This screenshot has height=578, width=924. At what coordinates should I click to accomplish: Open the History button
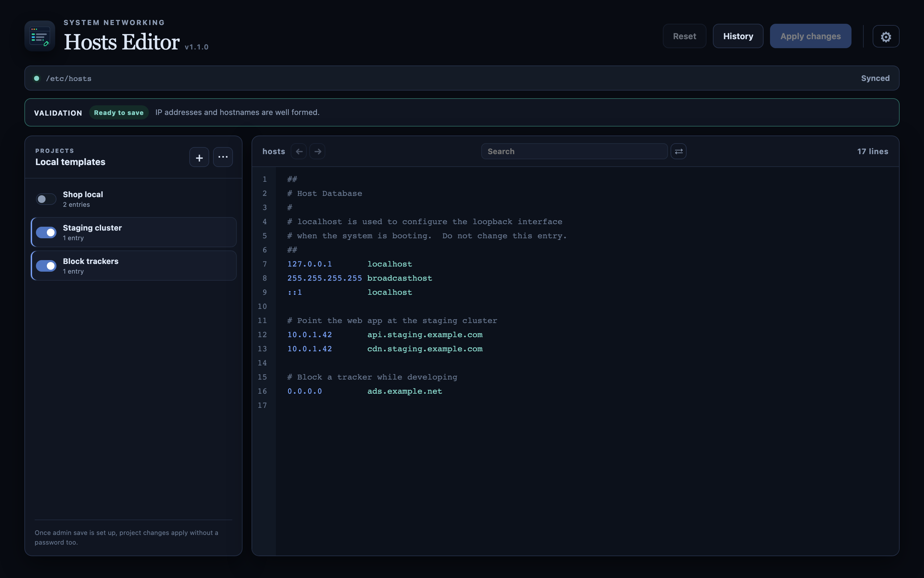click(738, 36)
